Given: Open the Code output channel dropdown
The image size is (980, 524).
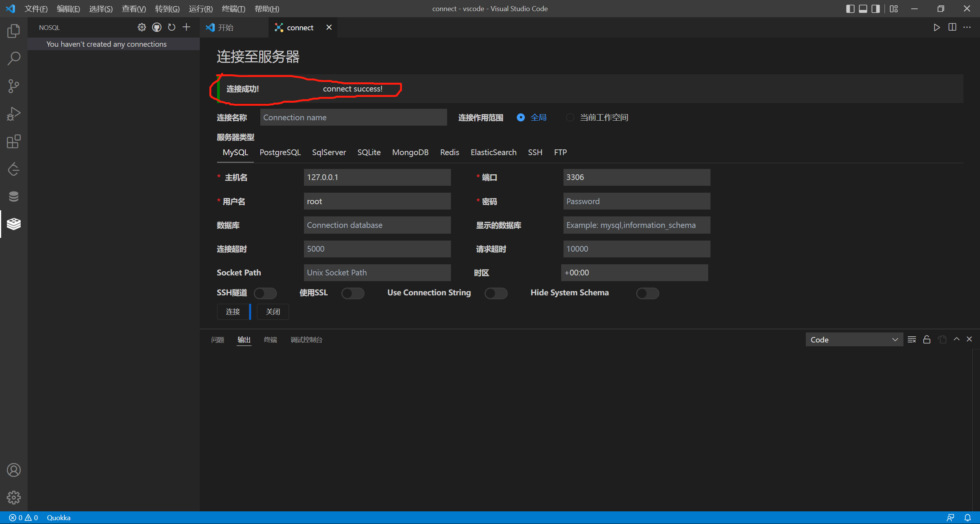Looking at the screenshot, I should click(x=854, y=340).
